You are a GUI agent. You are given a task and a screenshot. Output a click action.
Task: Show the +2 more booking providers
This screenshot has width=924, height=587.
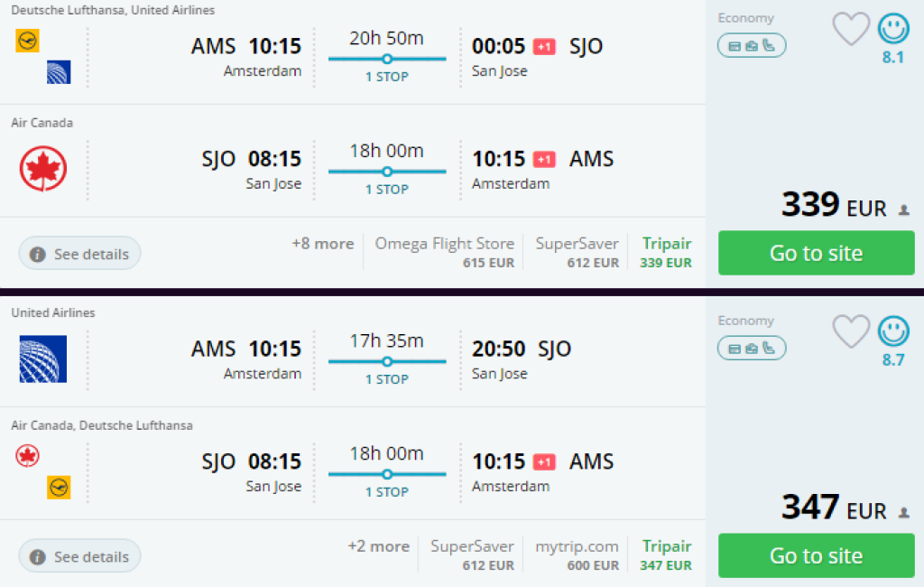[x=378, y=546]
